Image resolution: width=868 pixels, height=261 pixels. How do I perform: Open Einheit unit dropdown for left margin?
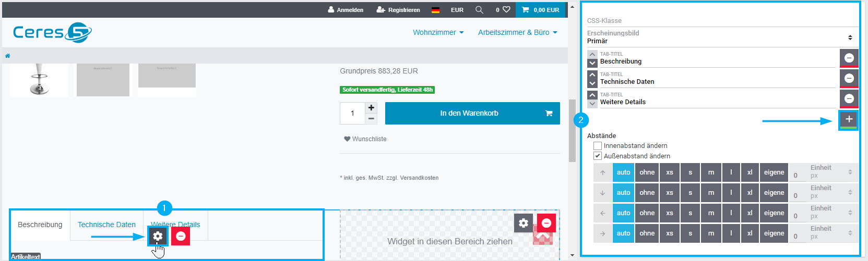click(x=831, y=213)
